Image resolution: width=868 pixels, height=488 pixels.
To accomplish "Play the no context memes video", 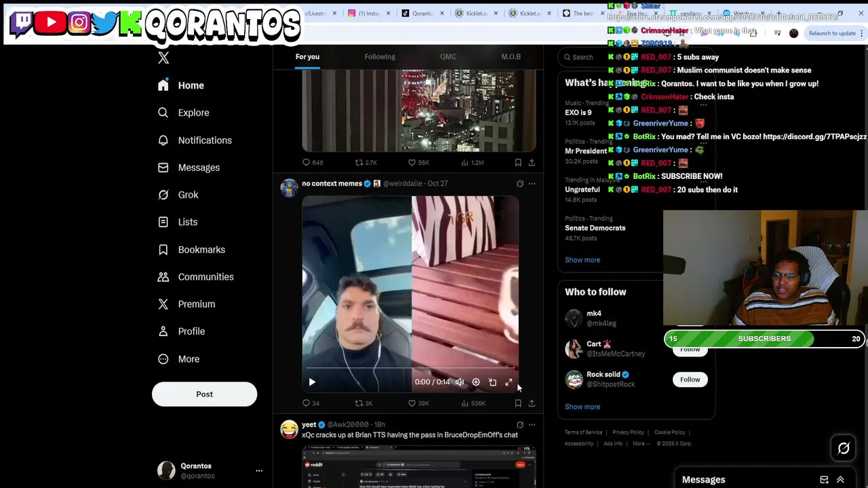I will point(312,382).
